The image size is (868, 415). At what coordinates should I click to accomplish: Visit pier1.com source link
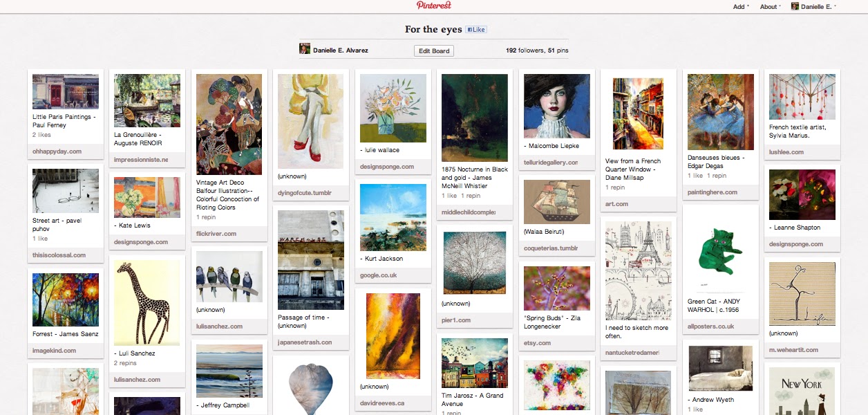[456, 320]
